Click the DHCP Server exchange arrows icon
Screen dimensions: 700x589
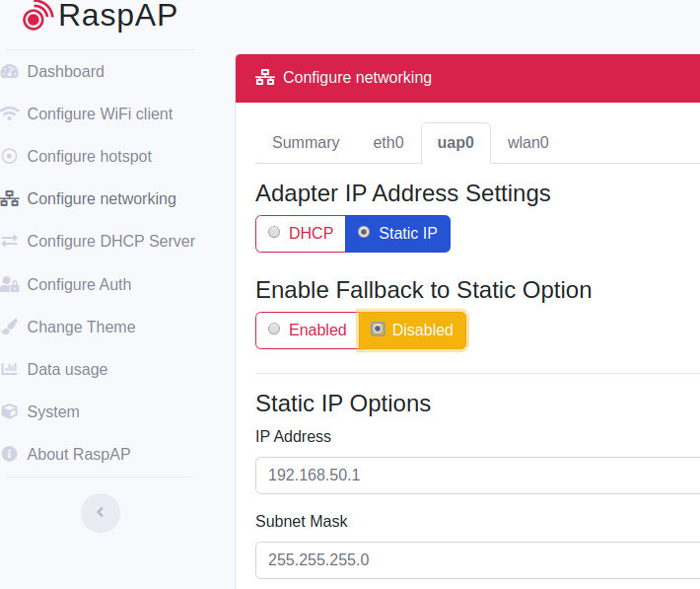10,242
